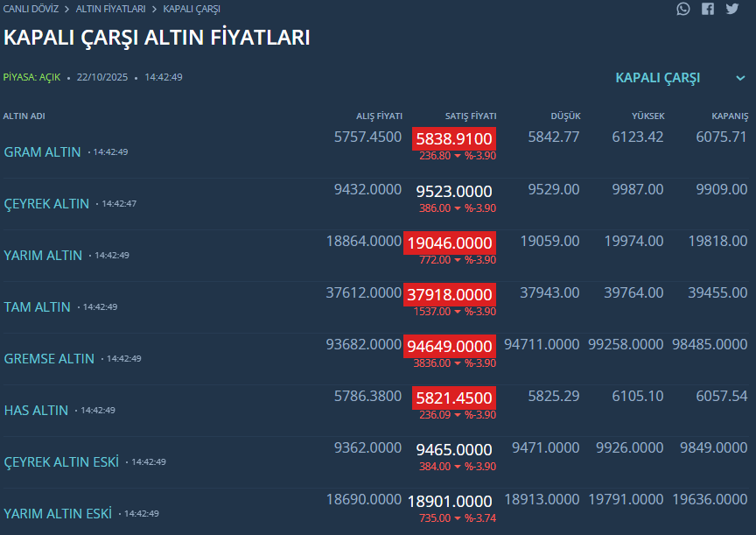
Task: Open Altın Fiyatları breadcrumb link
Action: pos(109,9)
